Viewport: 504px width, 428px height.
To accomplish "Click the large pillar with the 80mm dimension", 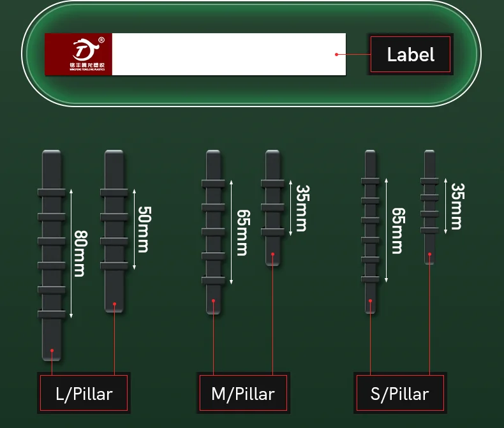I will point(52,255).
